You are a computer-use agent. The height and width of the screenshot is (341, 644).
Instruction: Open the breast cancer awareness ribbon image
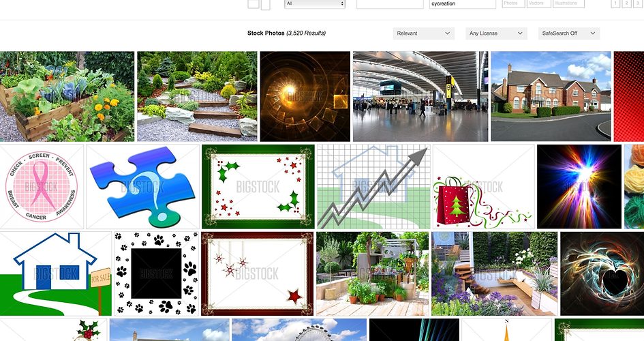click(42, 186)
